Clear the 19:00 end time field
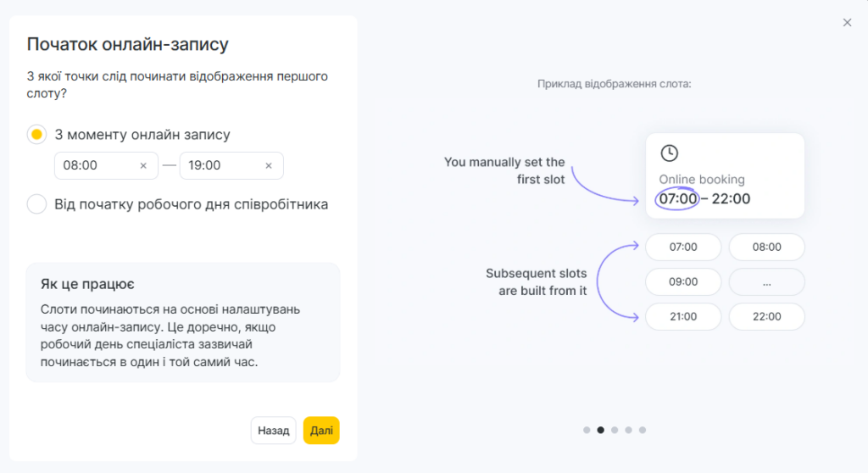The height and width of the screenshot is (473, 868). [269, 166]
